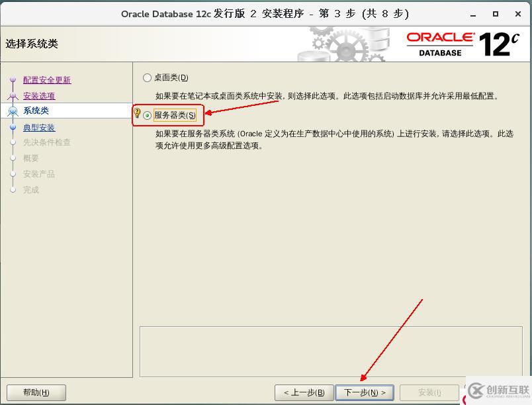532x405 pixels.
Task: Click the Oracle Database 12c logo
Action: pyautogui.click(x=463, y=44)
